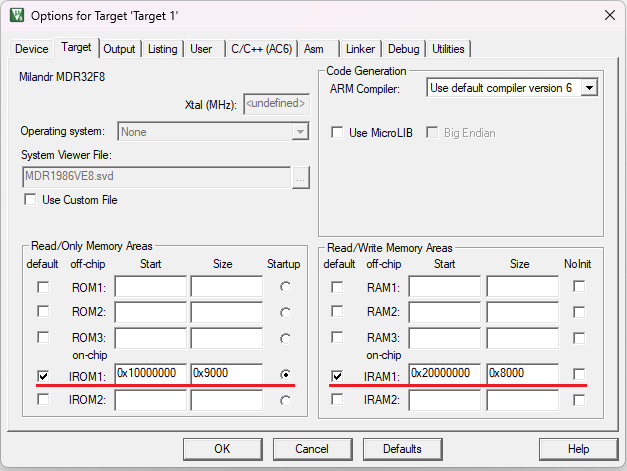Tick the Use Custom File checkbox

click(x=29, y=200)
